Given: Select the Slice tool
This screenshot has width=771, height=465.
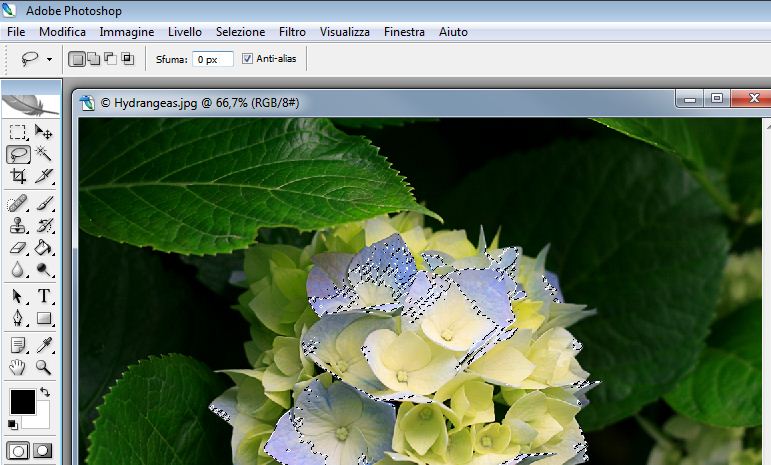Looking at the screenshot, I should (x=43, y=176).
